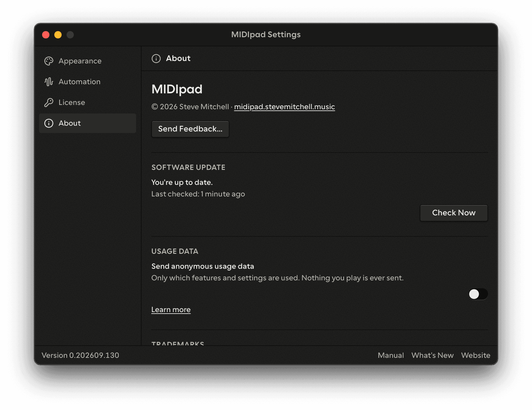The image size is (532, 410).
Task: Click the info icon in the About sidebar row
Action: click(49, 123)
